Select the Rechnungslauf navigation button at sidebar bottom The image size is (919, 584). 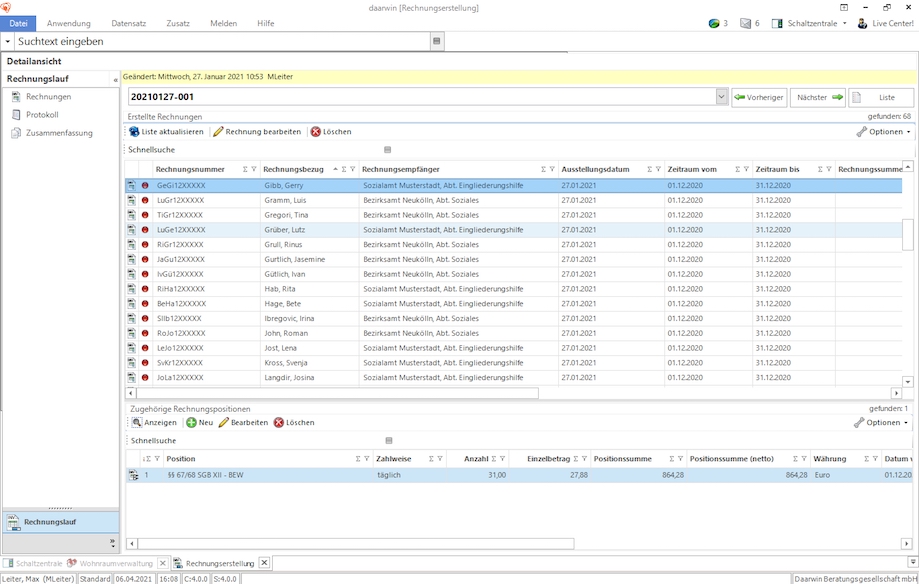coord(61,522)
